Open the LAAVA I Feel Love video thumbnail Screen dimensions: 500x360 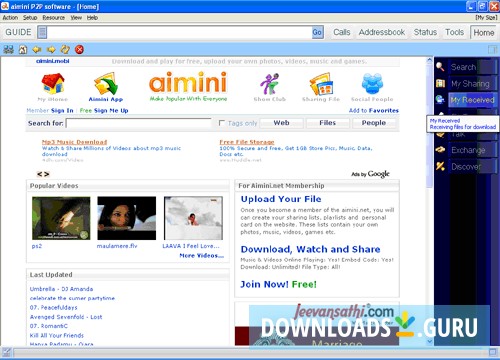[x=193, y=218]
